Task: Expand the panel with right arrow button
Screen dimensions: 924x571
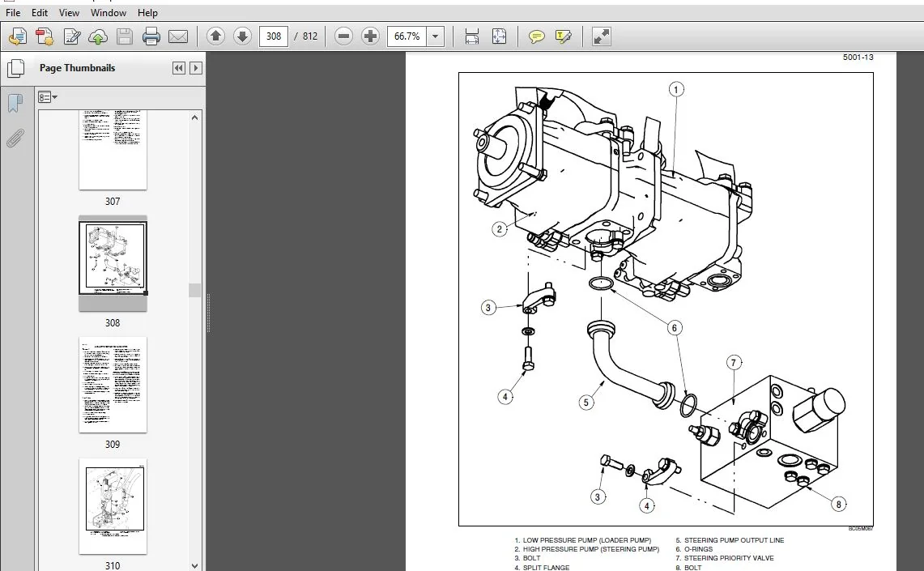Action: 196,68
